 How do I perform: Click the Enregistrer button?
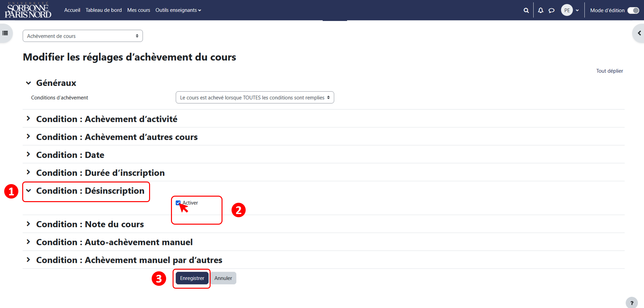pos(192,278)
